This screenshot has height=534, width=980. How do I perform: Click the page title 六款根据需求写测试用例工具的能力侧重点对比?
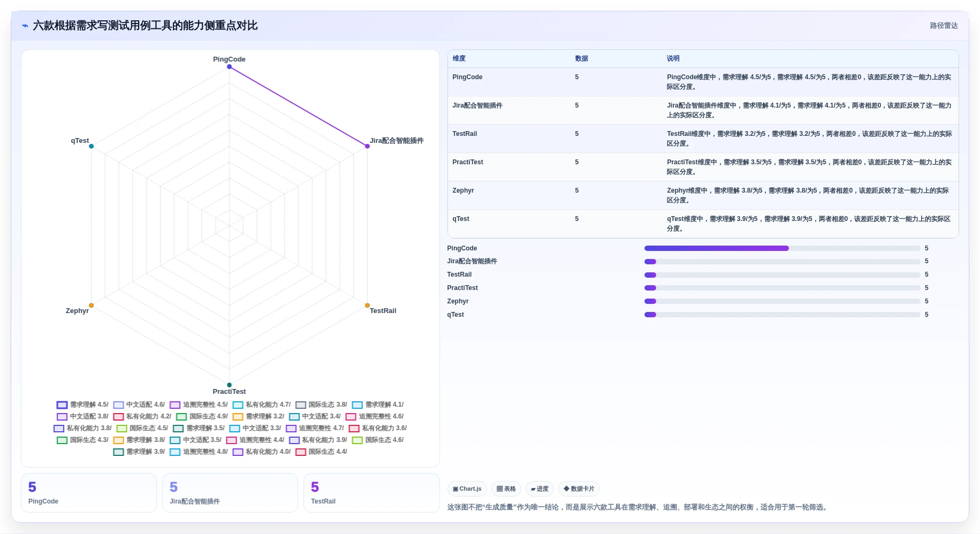[x=145, y=26]
